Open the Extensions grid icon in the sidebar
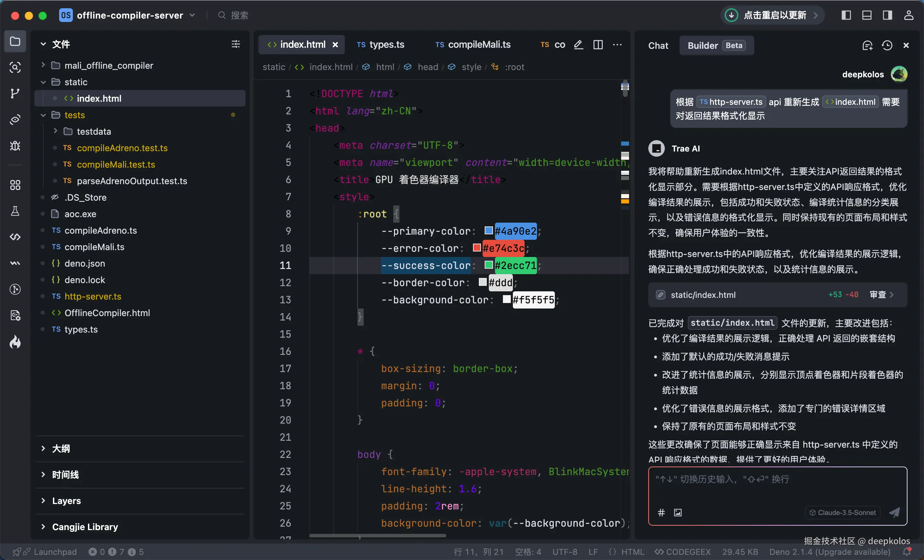Viewport: 924px width, 560px height. coord(15,185)
